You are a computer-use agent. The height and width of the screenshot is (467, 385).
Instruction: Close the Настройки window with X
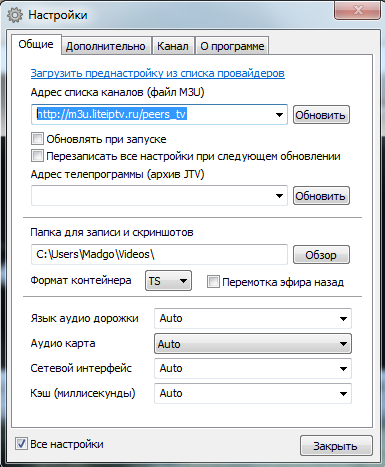tap(357, 10)
